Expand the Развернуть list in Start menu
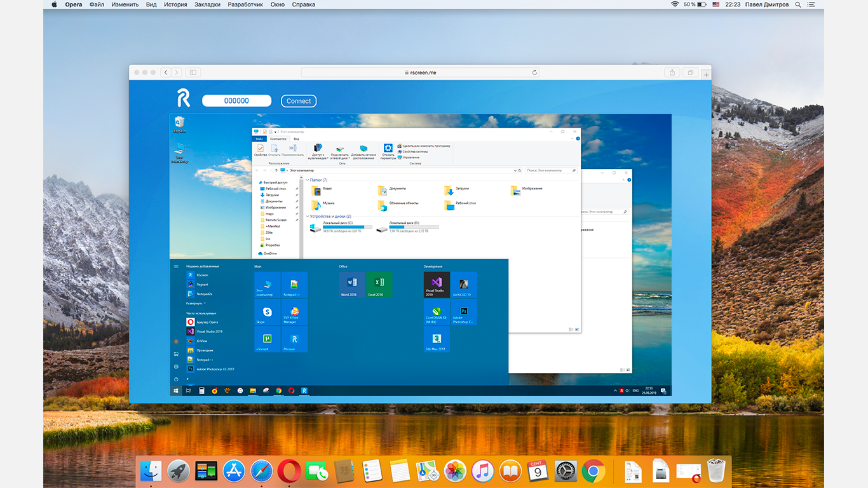Image resolution: width=868 pixels, height=488 pixels. coord(196,303)
